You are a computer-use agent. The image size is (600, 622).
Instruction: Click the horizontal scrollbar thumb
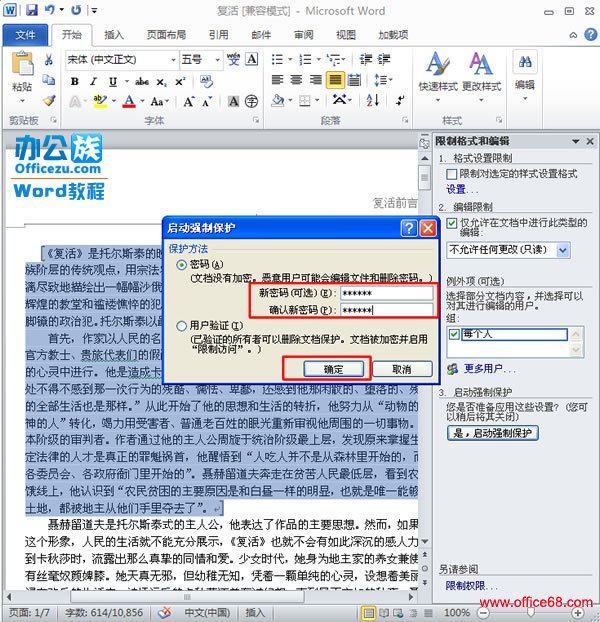coord(187,597)
